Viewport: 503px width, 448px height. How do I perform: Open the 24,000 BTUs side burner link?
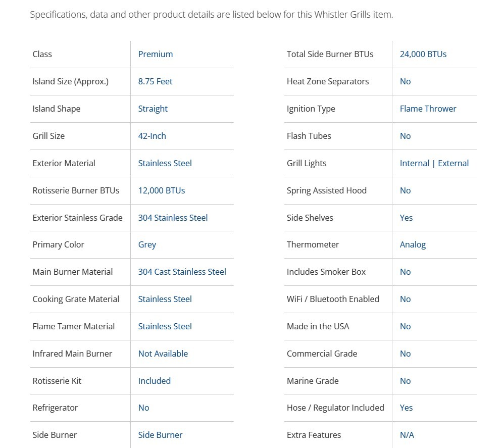tap(423, 54)
